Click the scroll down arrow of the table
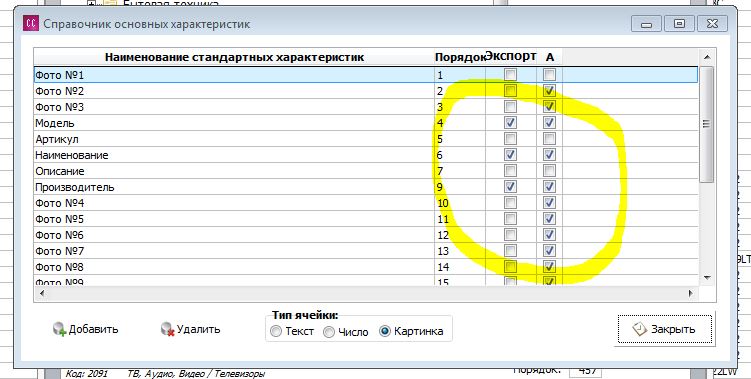This screenshot has height=379, width=751. 707,278
